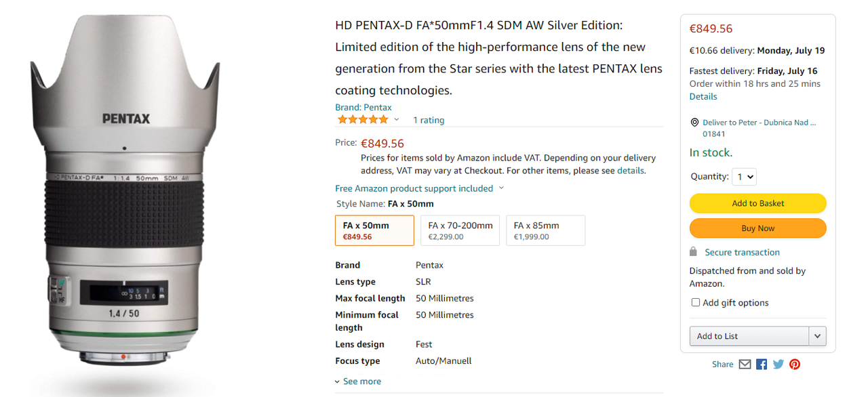This screenshot has width=868, height=397.
Task: Share on Pinterest icon
Action: coord(795,364)
